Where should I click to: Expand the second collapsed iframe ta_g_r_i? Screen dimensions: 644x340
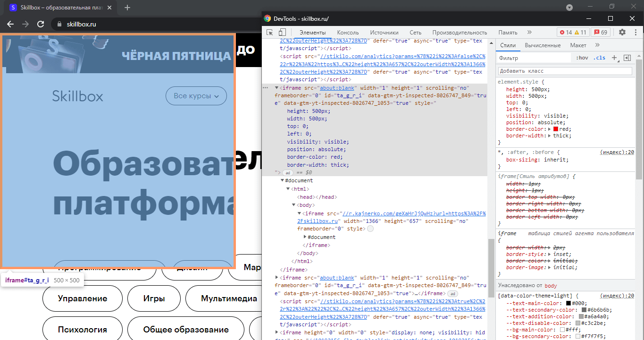tap(277, 278)
